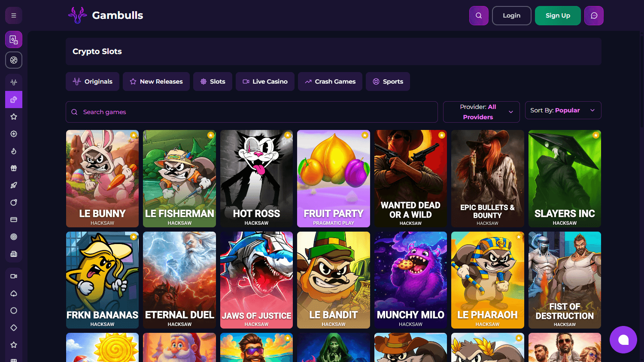The width and height of the screenshot is (644, 362).
Task: Open the hamburger menu in the header
Action: coord(14,15)
